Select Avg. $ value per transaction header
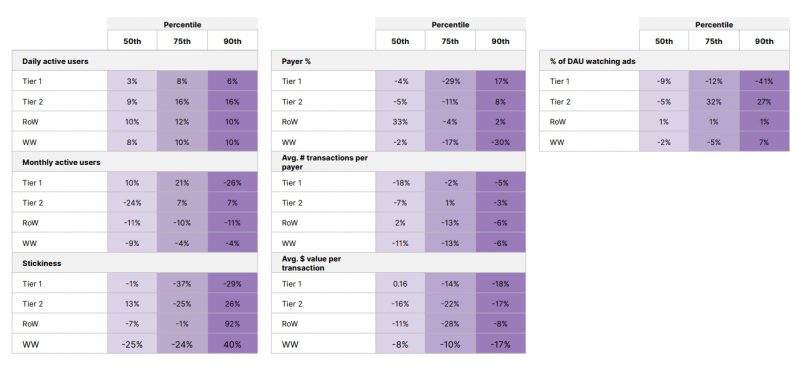The image size is (800, 367). (x=398, y=263)
